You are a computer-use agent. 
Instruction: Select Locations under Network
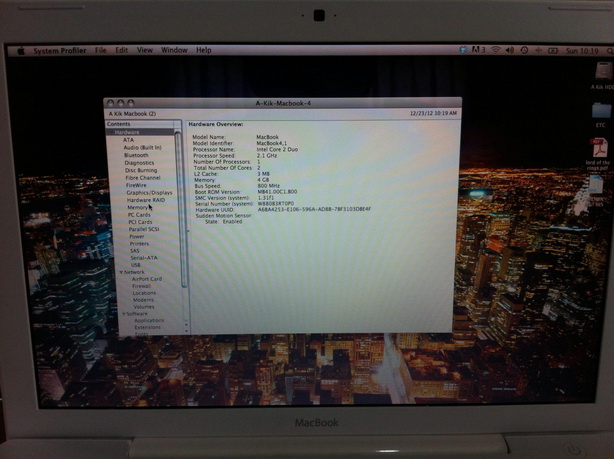coord(144,293)
